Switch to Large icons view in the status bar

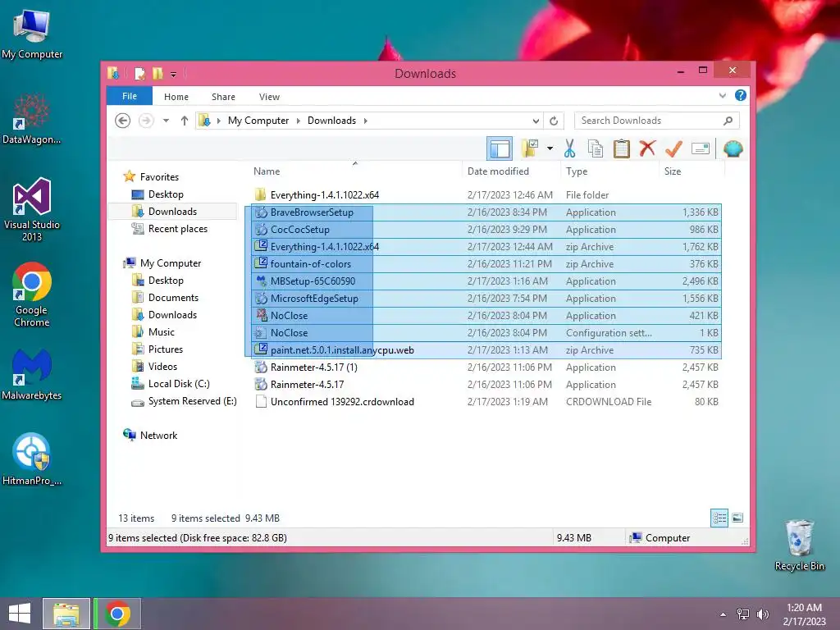[737, 518]
